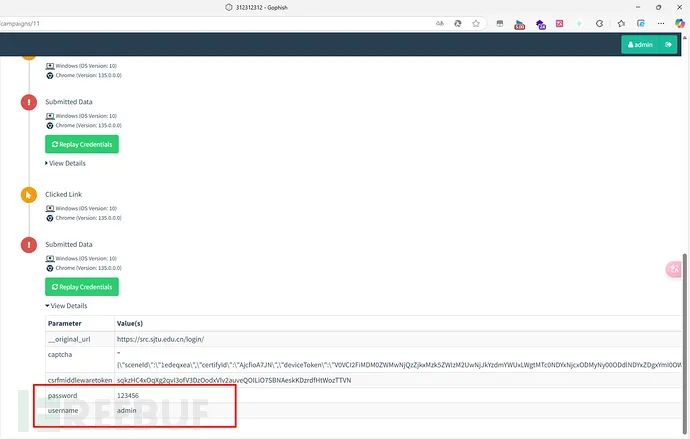Select the browser tab titled 312312312 - Gophish
The image size is (690, 439).
pos(256,7)
